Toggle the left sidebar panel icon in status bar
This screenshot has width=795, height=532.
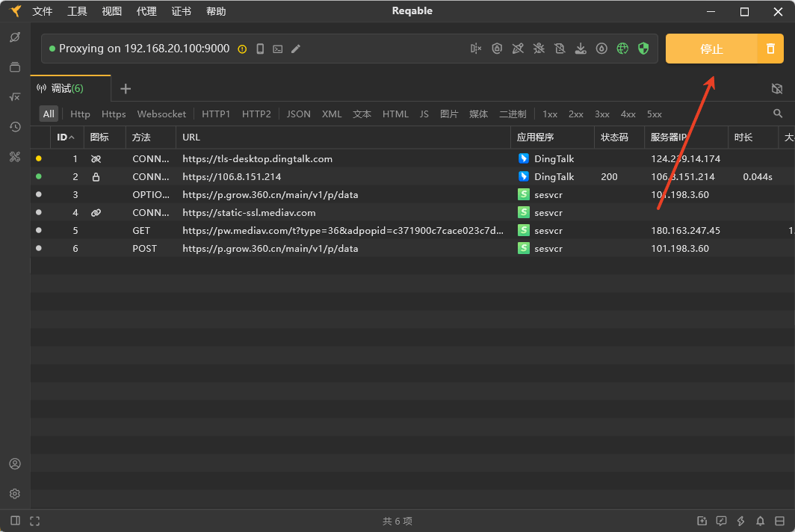(x=15, y=521)
